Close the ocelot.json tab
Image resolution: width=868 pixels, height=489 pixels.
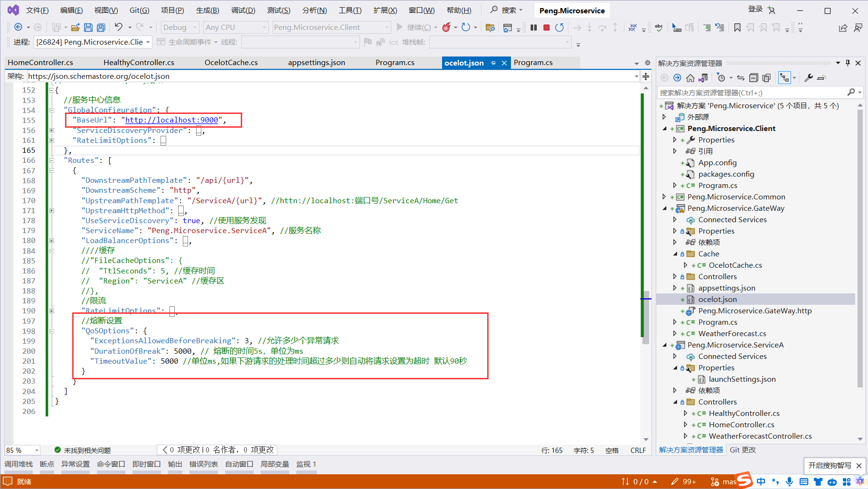[504, 63]
